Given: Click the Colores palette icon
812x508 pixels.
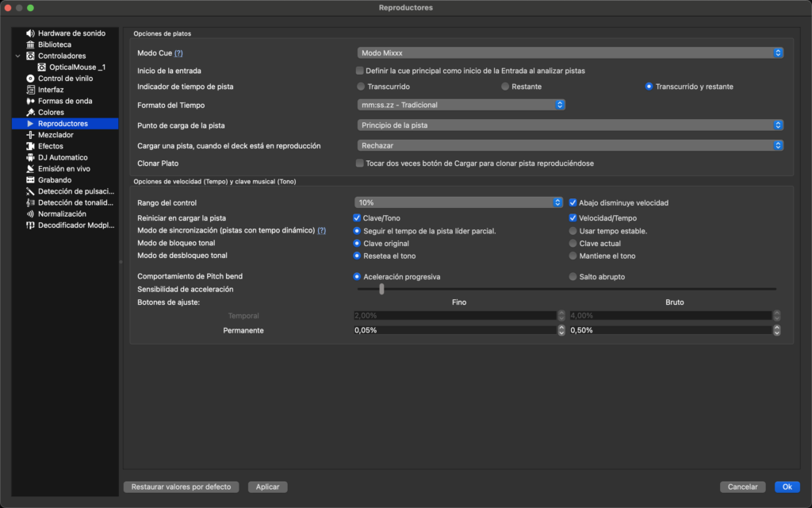Looking at the screenshot, I should click(31, 113).
